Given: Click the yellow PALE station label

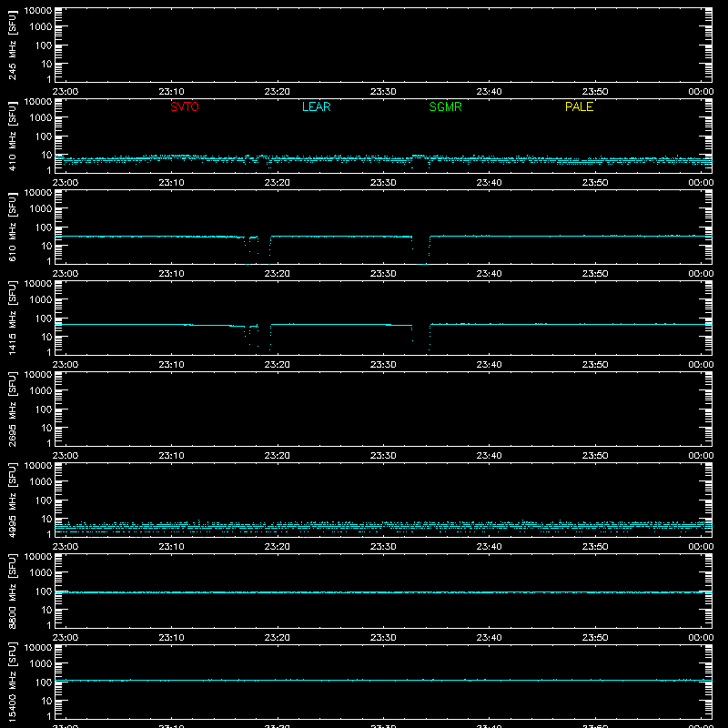Looking at the screenshot, I should tap(579, 106).
